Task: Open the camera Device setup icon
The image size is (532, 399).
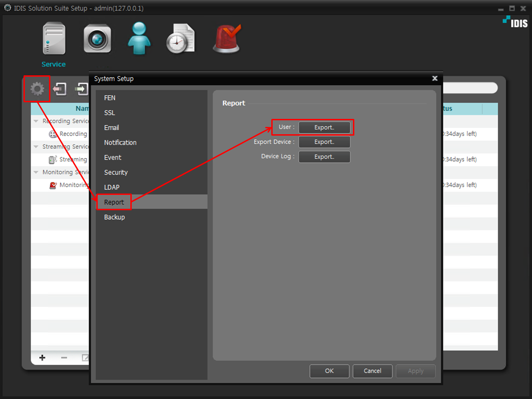Action: pyautogui.click(x=97, y=39)
